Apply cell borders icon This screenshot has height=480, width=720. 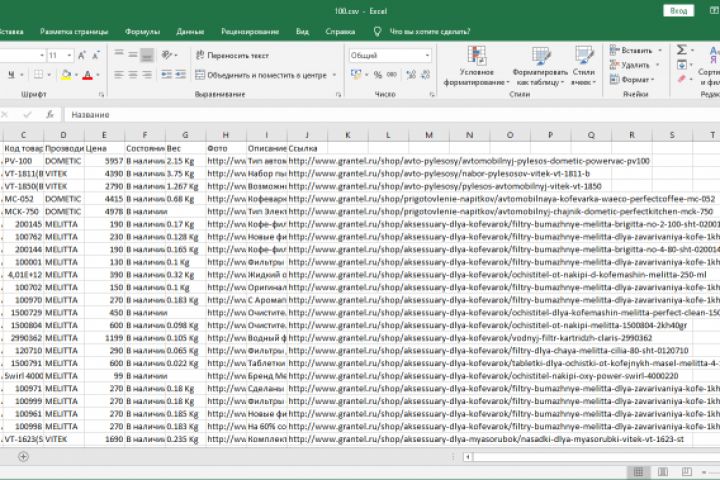39,74
